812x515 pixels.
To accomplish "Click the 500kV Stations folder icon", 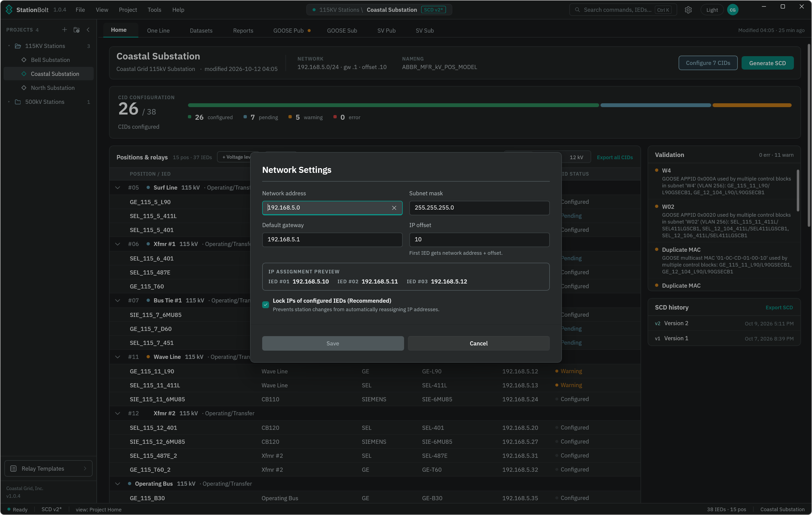I will pos(18,102).
